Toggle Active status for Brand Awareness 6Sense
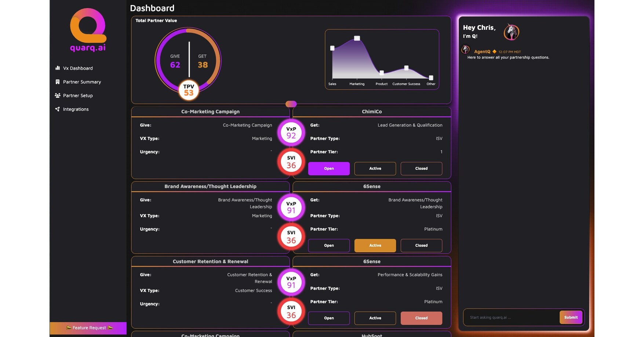This screenshot has width=644, height=337. coord(375,245)
